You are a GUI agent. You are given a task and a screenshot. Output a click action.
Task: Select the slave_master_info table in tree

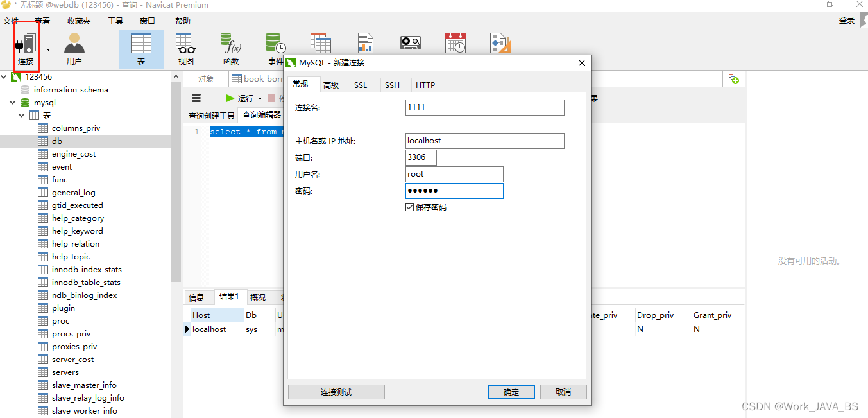click(x=85, y=385)
